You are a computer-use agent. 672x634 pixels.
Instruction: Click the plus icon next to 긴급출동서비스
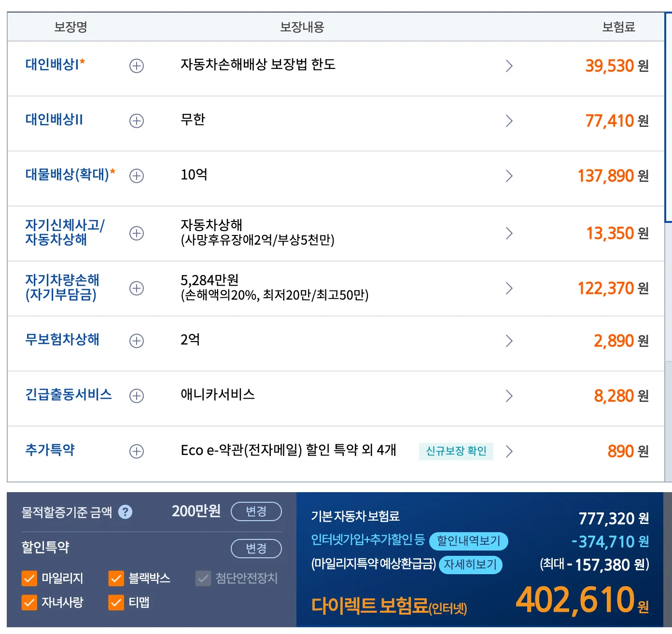137,396
